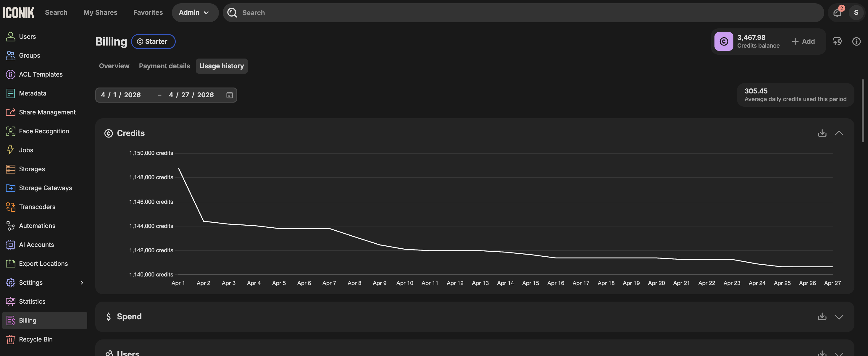Open the Recycle Bin sidebar item
This screenshot has width=868, height=356.
[x=36, y=339]
